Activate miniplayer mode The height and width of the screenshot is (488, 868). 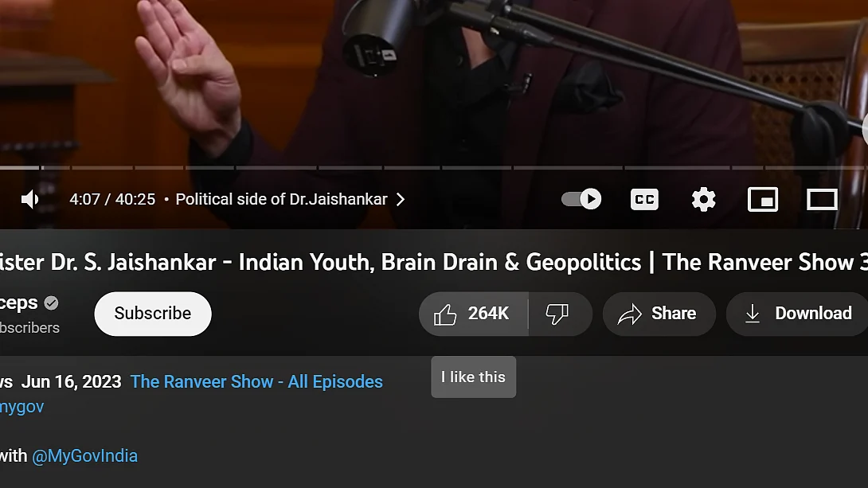click(763, 199)
